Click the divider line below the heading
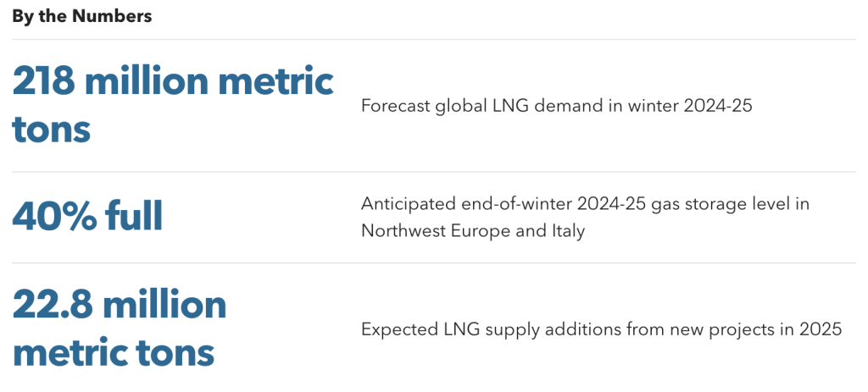868x392 pixels. (434, 39)
